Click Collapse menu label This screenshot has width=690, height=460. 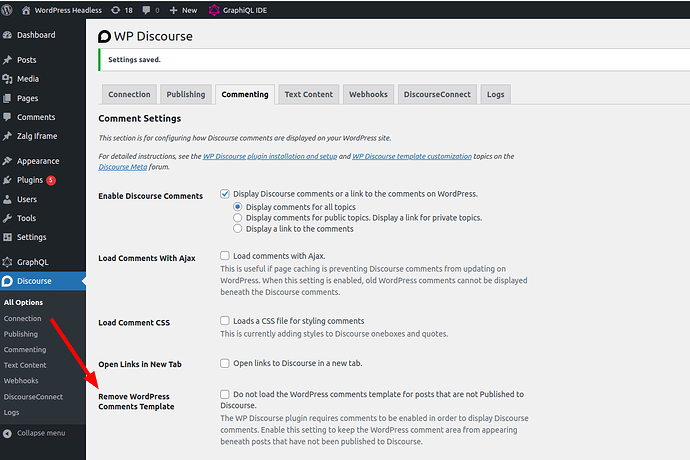point(41,433)
